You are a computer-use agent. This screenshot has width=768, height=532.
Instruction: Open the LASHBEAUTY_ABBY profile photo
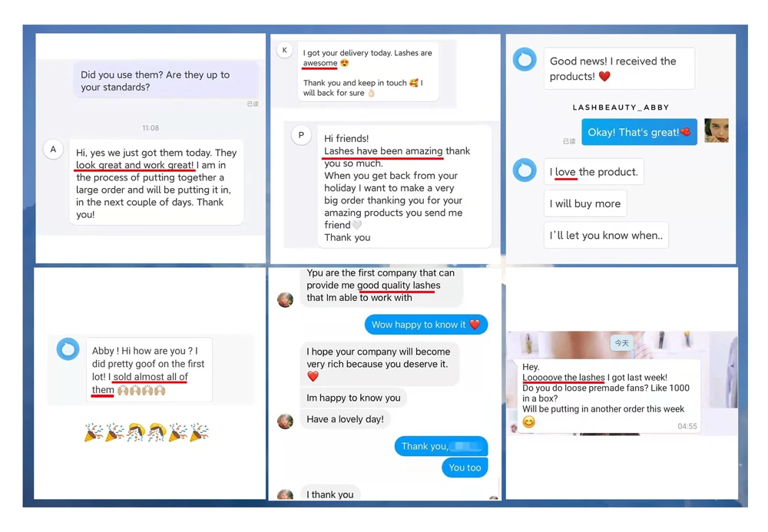pos(717,131)
